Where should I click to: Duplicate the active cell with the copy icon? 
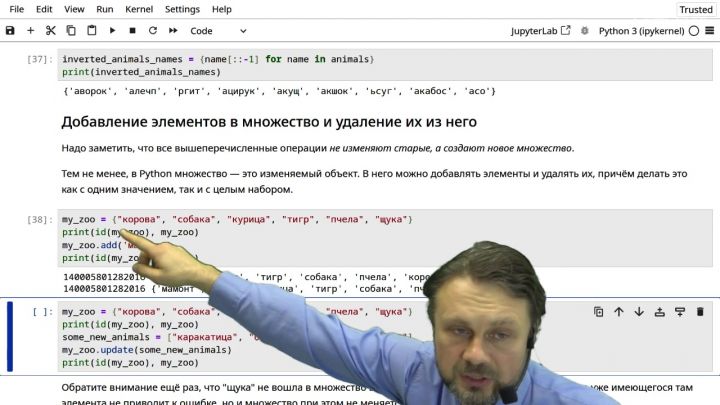598,312
